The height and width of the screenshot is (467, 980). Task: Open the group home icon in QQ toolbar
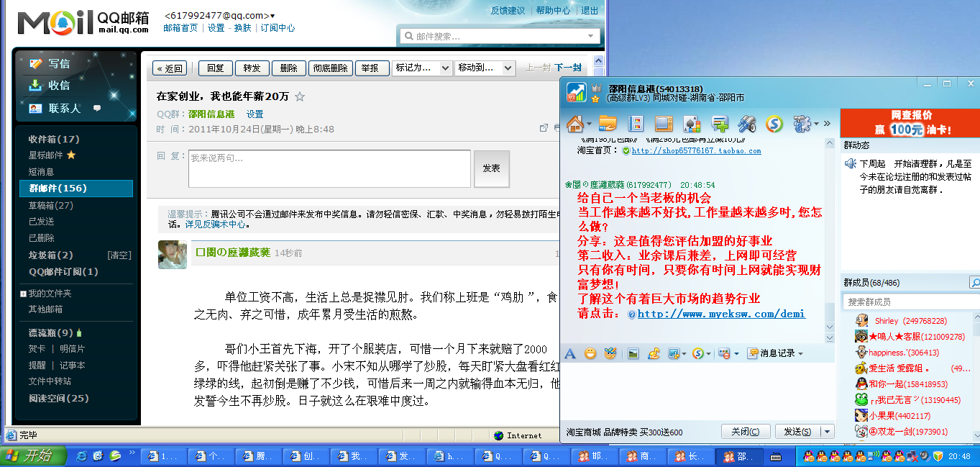(574, 124)
